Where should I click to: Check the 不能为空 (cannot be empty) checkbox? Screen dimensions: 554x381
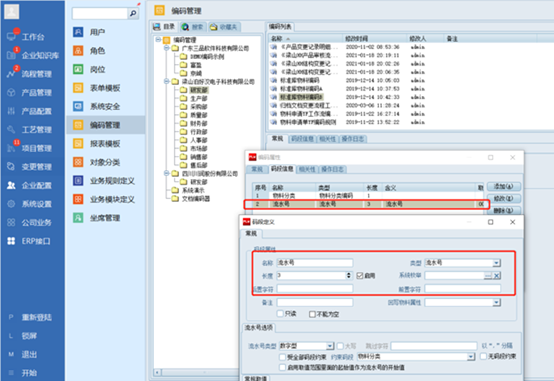312,314
